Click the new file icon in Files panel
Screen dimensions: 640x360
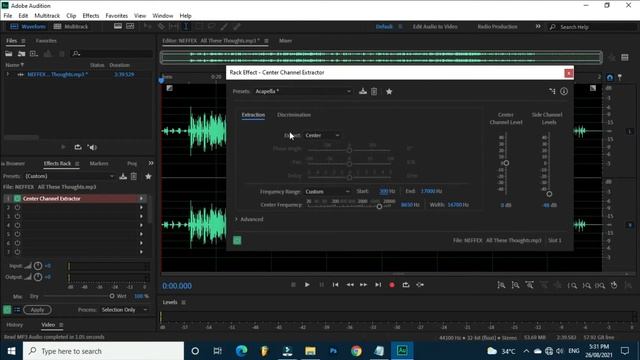coord(33,53)
